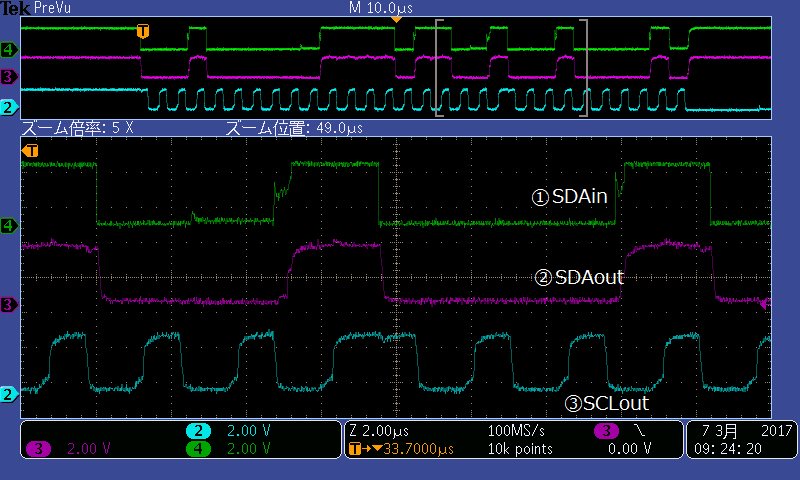
Task: Click the orange T trigger marker in overview
Action: 143,31
